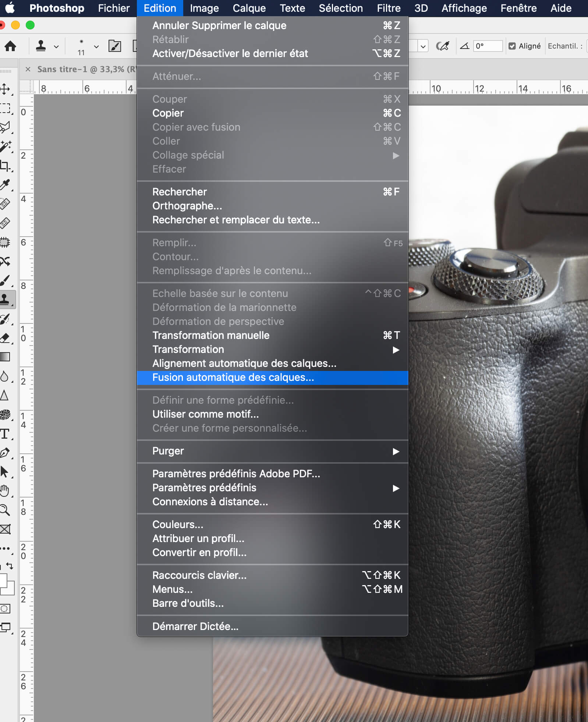The image size is (588, 722).
Task: Select the Brush tool
Action: (5, 280)
